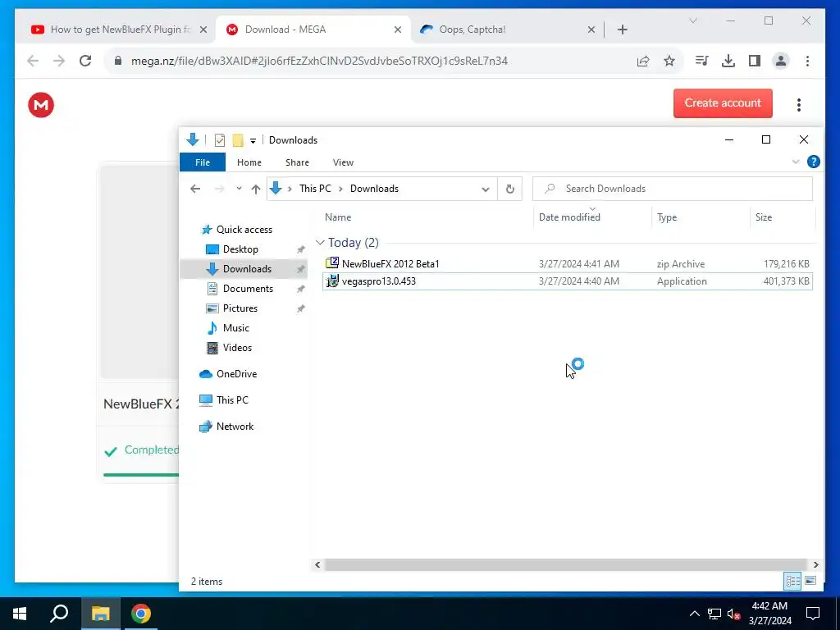Switch to large icons view layout icon
Image resolution: width=840 pixels, height=630 pixels.
(810, 582)
